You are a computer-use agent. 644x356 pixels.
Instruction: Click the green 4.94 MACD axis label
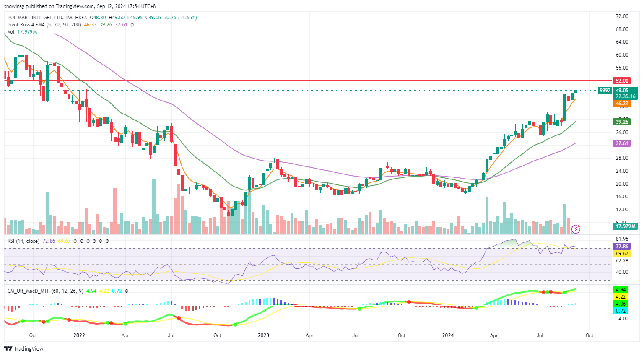[621, 290]
